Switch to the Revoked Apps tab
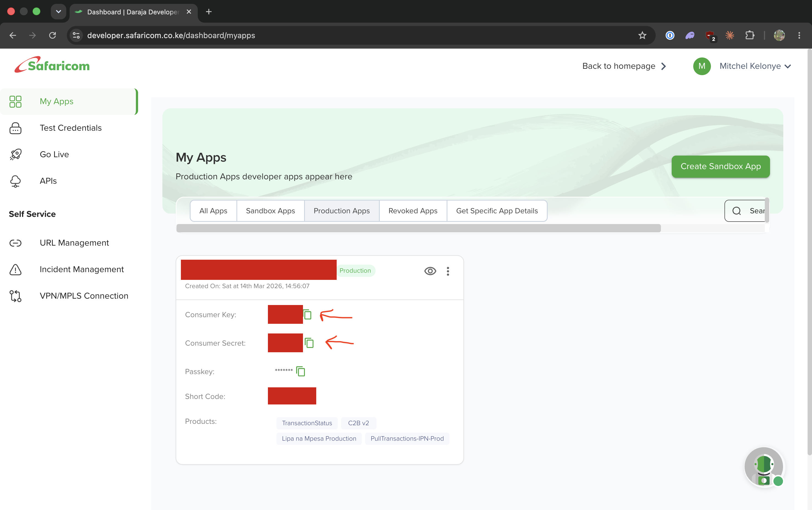Viewport: 812px width, 510px height. (x=413, y=211)
